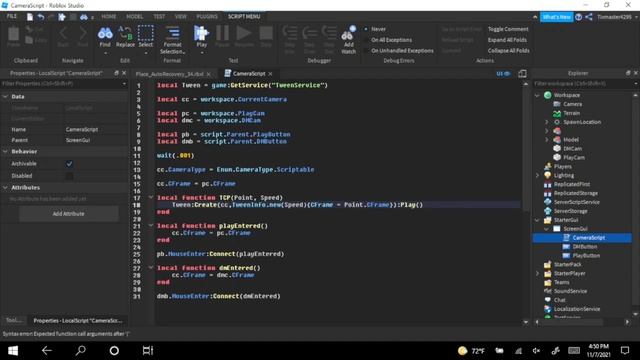The image size is (640, 360).
Task: Collapse the Attributes properties section
Action: (x=5, y=188)
